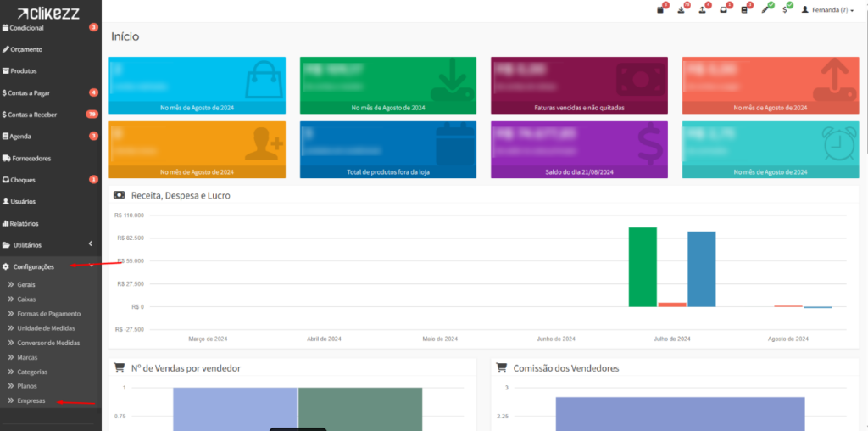The image size is (868, 431).
Task: Select Formas de Pagamento submenu item
Action: point(48,313)
